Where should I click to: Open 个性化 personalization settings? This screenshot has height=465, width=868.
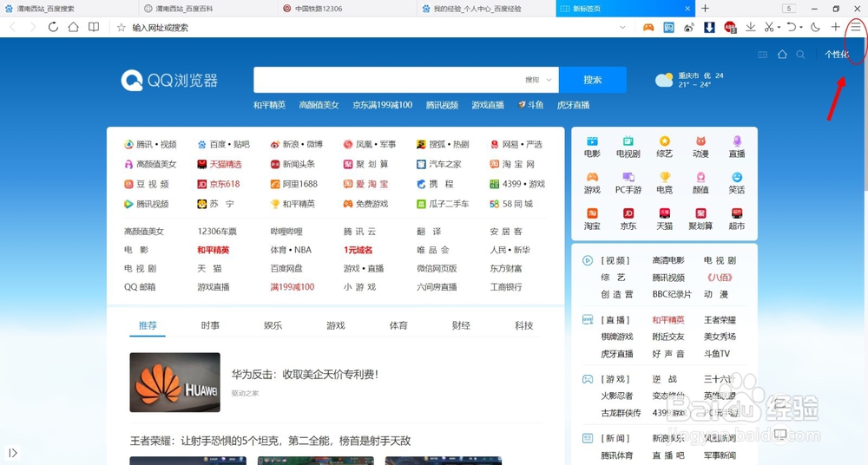837,55
